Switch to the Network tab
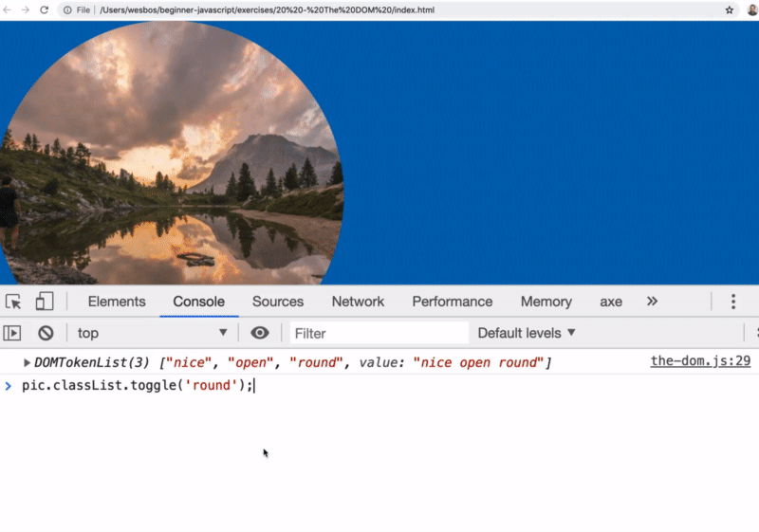 click(x=358, y=302)
